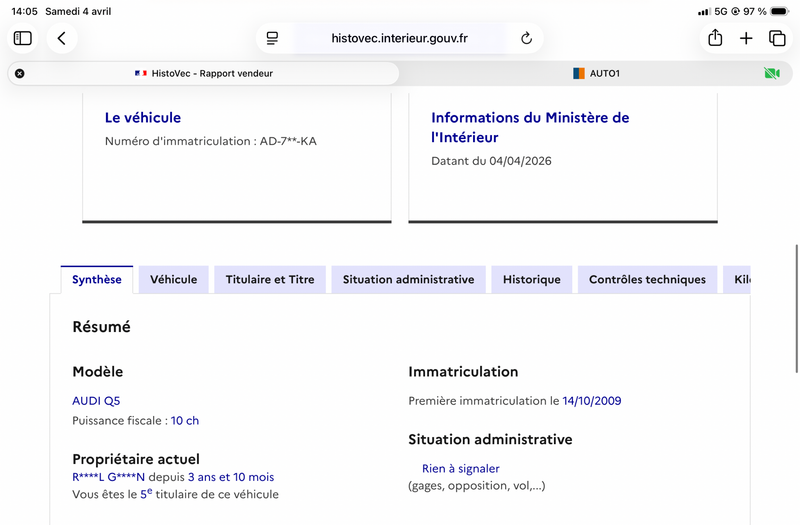Switch to the Titulaire et Titre tab
The image size is (800, 525).
tap(270, 280)
